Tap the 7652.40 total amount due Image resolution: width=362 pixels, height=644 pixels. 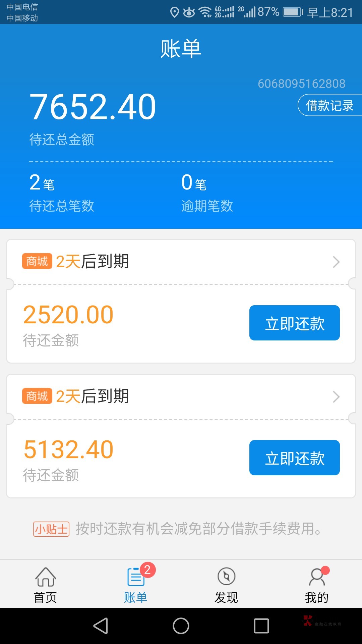[93, 107]
